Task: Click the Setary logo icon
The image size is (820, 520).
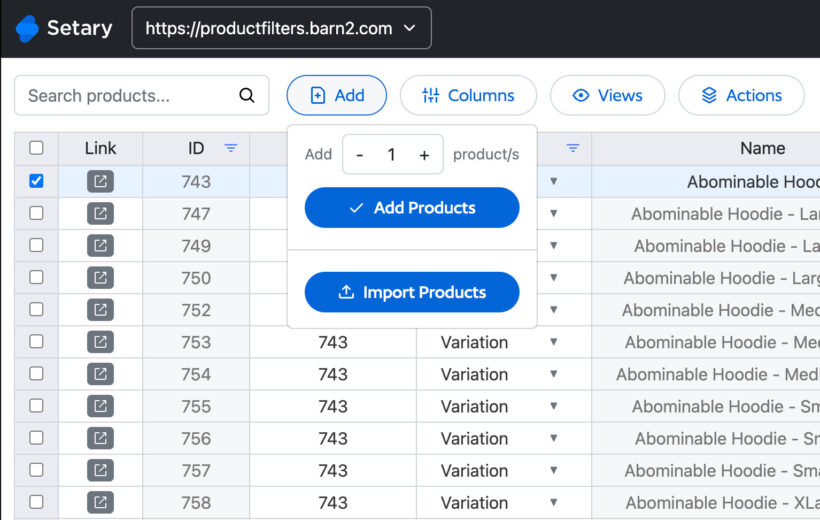Action: (27, 28)
